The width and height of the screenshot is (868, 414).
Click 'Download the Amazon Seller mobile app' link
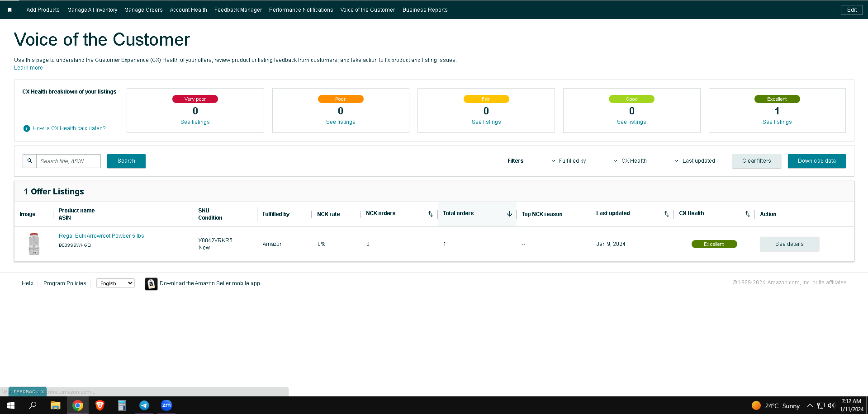point(210,283)
